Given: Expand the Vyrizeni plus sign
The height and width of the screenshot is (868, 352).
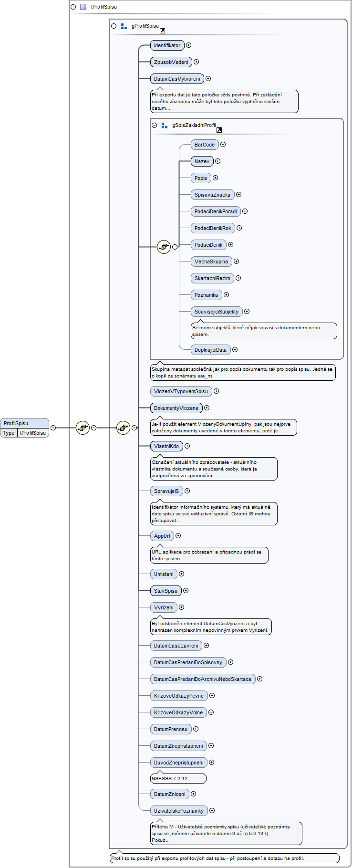Looking at the screenshot, I should [182, 607].
